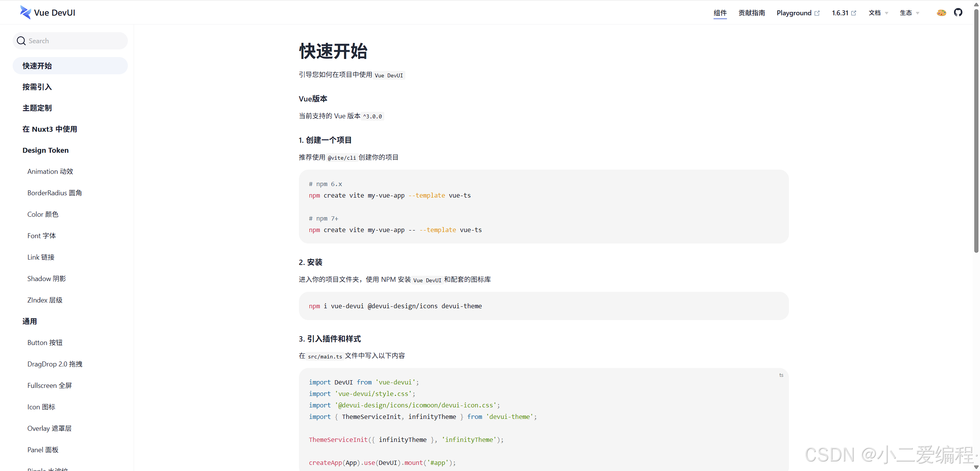
Task: Select Button 按钮 in sidebar
Action: click(45, 343)
